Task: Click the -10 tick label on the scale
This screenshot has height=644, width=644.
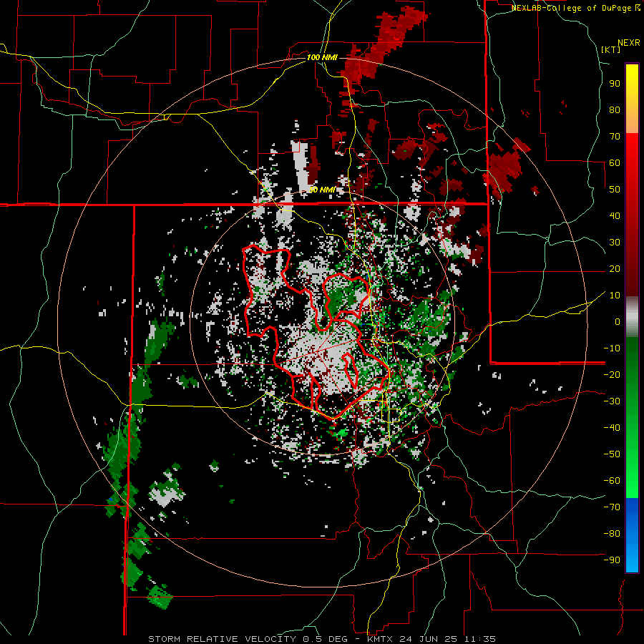Action: pos(612,348)
